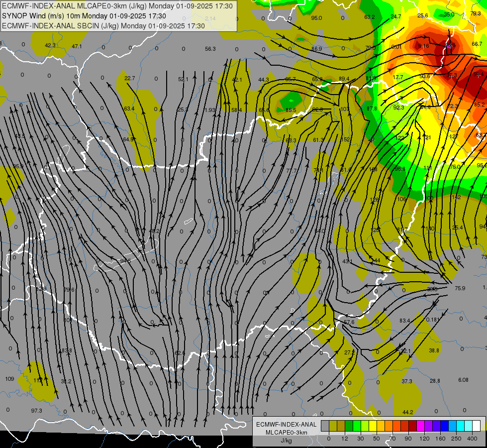Click the map value 22.7
This screenshot has width=487, height=448.
(129, 78)
